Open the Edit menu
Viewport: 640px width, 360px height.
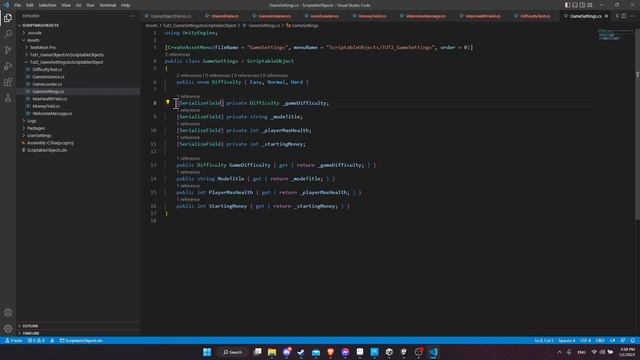(x=30, y=5)
